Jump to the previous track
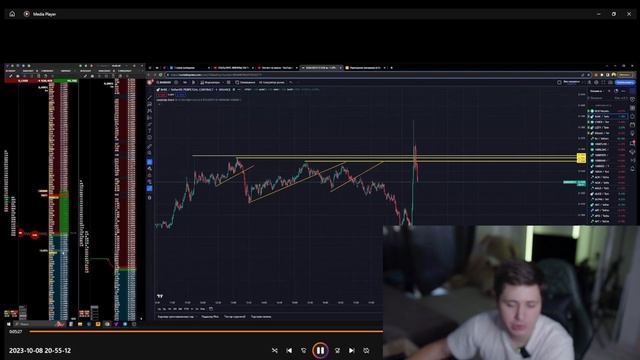This screenshot has width=640, height=360. click(x=289, y=351)
